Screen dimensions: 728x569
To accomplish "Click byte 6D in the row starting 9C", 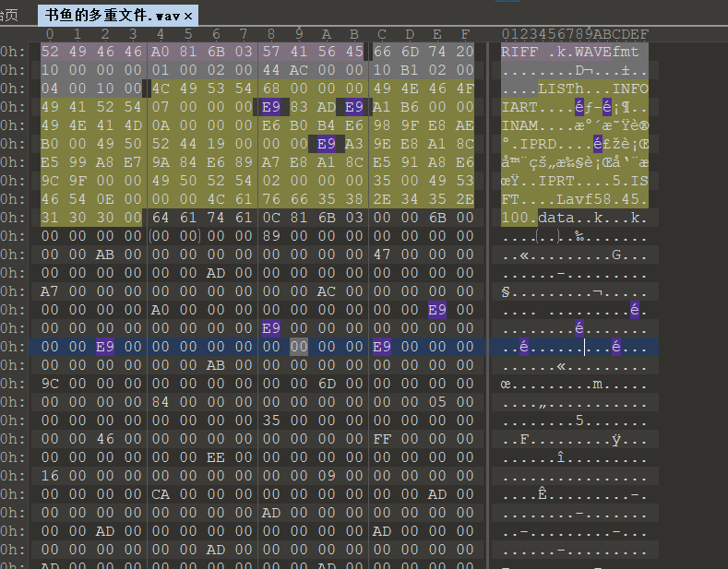I will point(327,384).
